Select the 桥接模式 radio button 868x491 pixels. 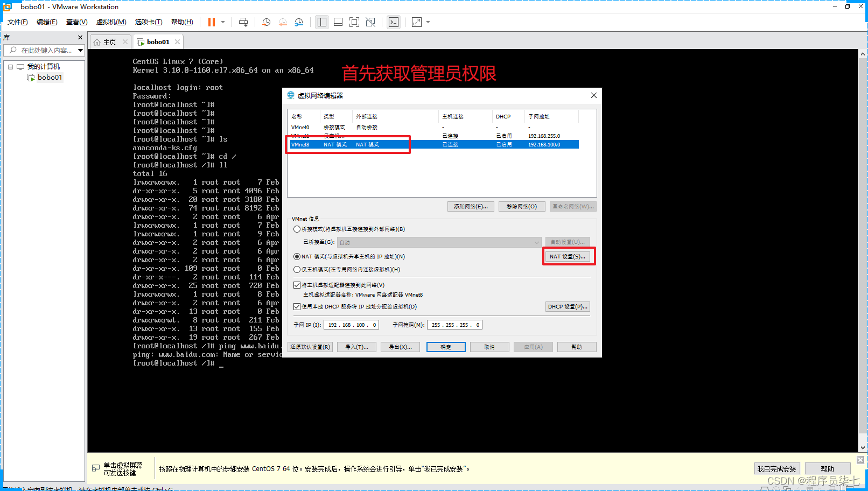[297, 229]
